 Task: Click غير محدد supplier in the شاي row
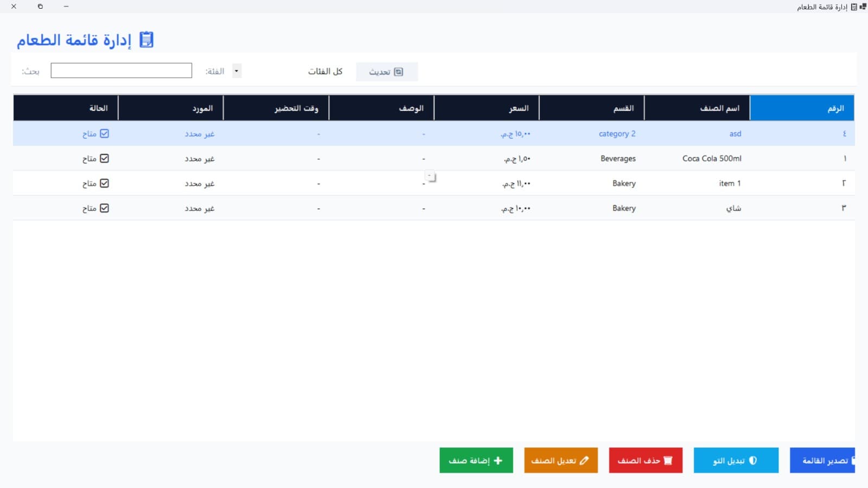click(200, 208)
